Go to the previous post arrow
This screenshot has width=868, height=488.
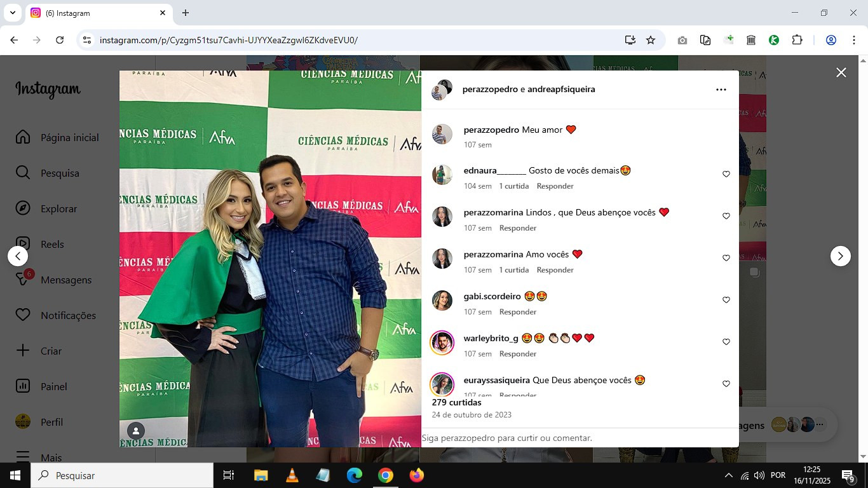18,256
